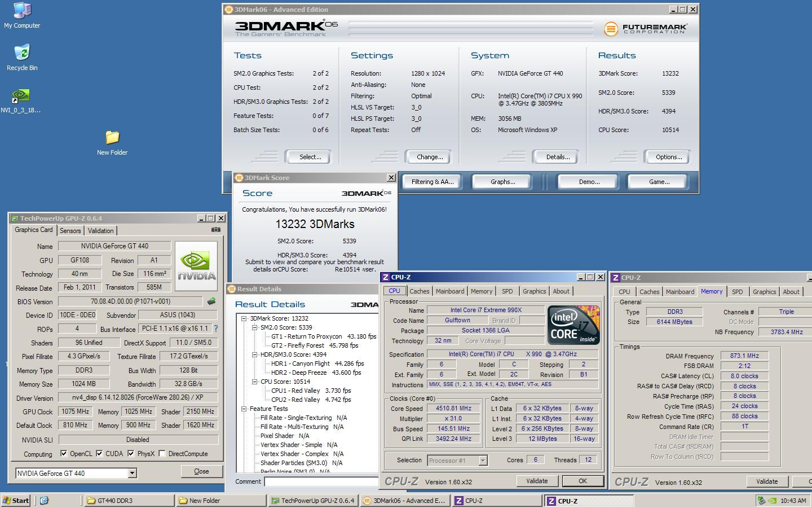812x508 pixels.
Task: Click Change... button under Settings
Action: pos(428,157)
